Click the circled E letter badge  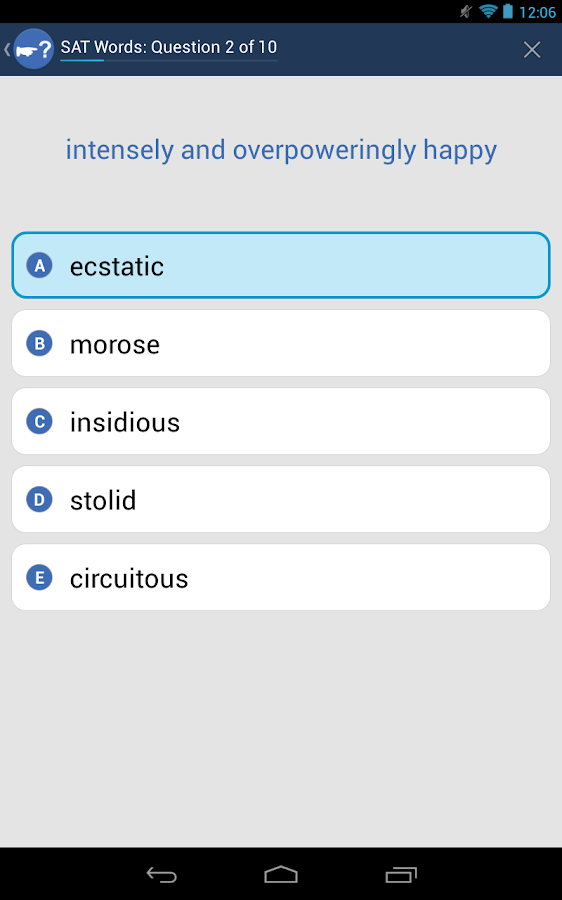point(40,578)
